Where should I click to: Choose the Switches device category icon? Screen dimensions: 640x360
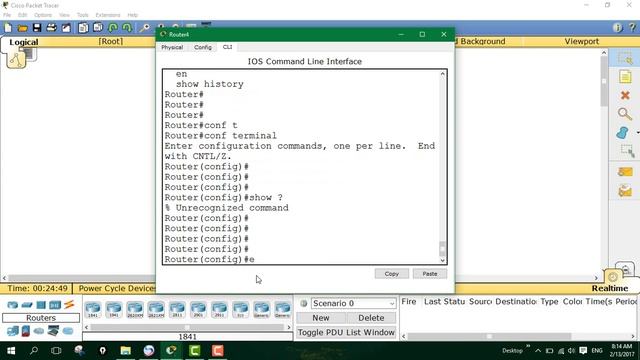click(27, 304)
